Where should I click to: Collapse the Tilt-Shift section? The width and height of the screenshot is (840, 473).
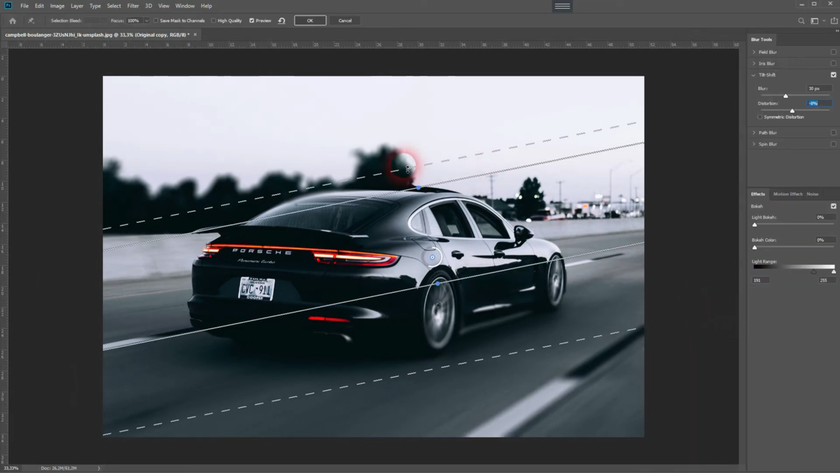click(754, 75)
